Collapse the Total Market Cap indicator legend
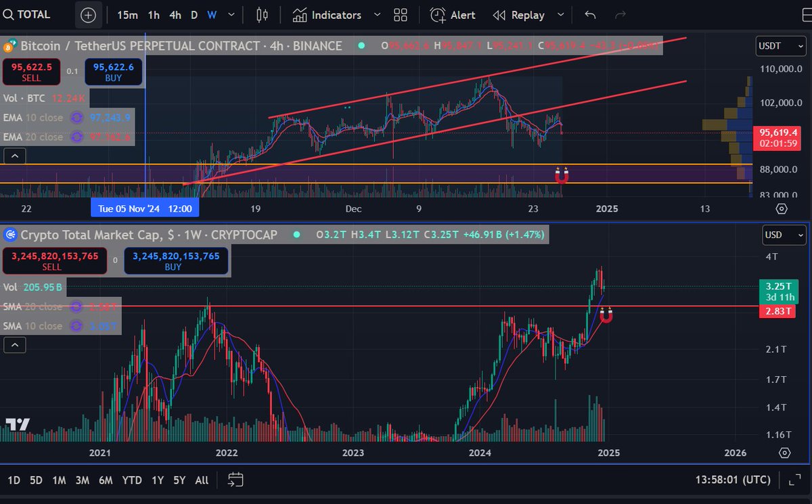The width and height of the screenshot is (812, 504). pyautogui.click(x=15, y=346)
